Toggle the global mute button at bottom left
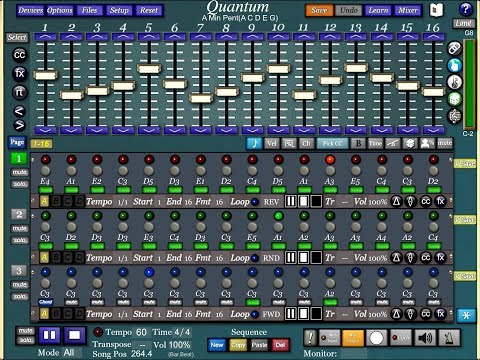Viewport: 480px width, 360px height. pyautogui.click(x=25, y=331)
